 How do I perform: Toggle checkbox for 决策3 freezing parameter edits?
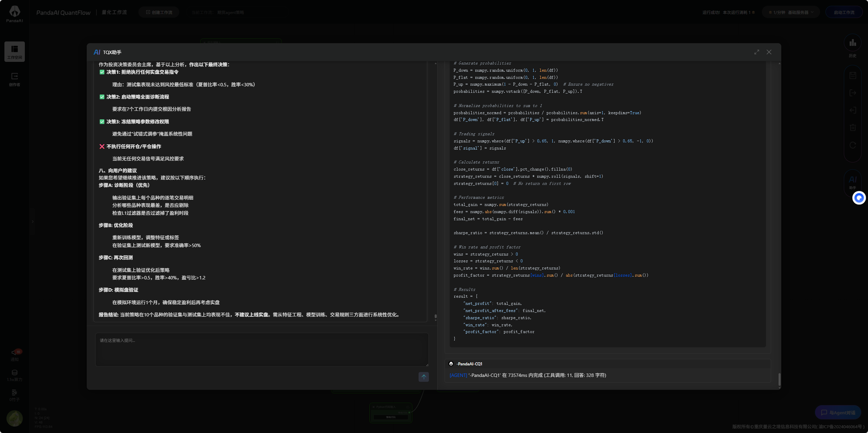point(102,122)
